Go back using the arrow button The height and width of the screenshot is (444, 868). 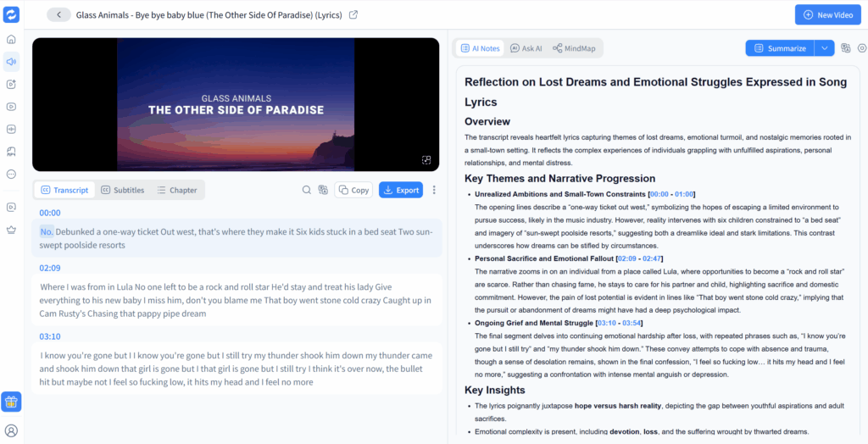(58, 15)
